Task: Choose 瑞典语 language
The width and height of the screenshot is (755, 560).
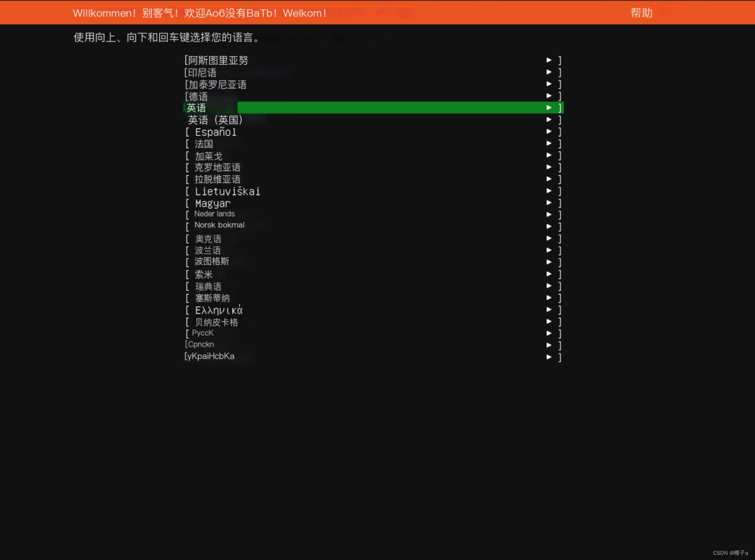Action: coord(373,286)
